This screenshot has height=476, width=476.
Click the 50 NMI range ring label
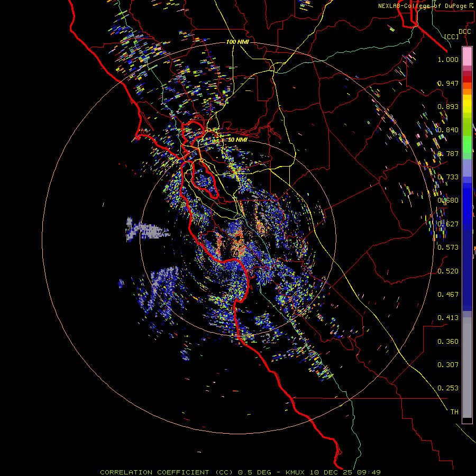(237, 140)
